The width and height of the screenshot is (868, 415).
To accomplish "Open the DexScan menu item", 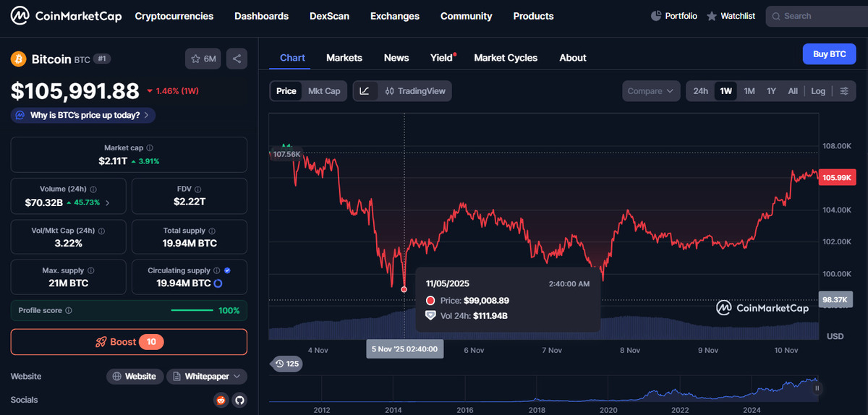I will point(329,16).
